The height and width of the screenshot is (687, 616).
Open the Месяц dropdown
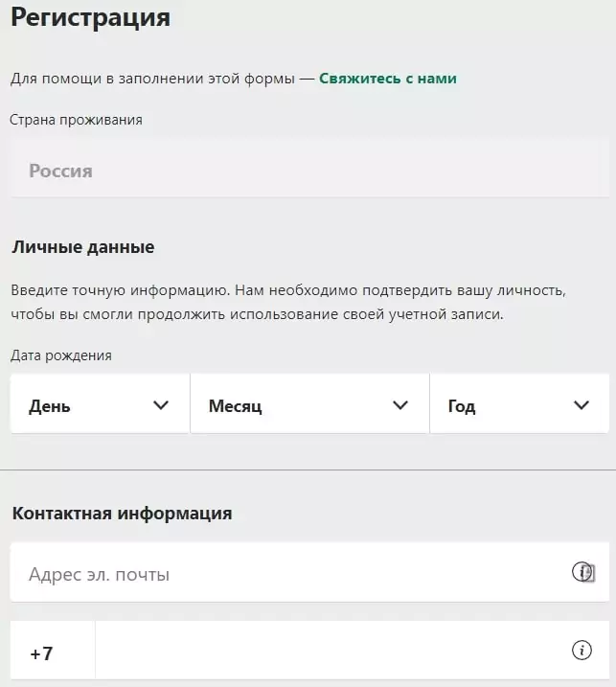click(309, 403)
